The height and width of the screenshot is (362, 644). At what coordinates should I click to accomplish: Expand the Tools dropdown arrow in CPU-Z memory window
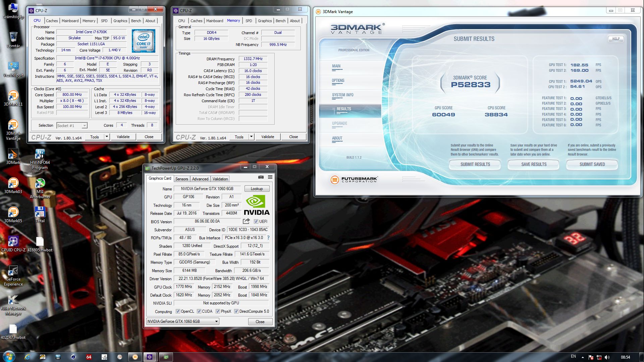[x=251, y=137]
